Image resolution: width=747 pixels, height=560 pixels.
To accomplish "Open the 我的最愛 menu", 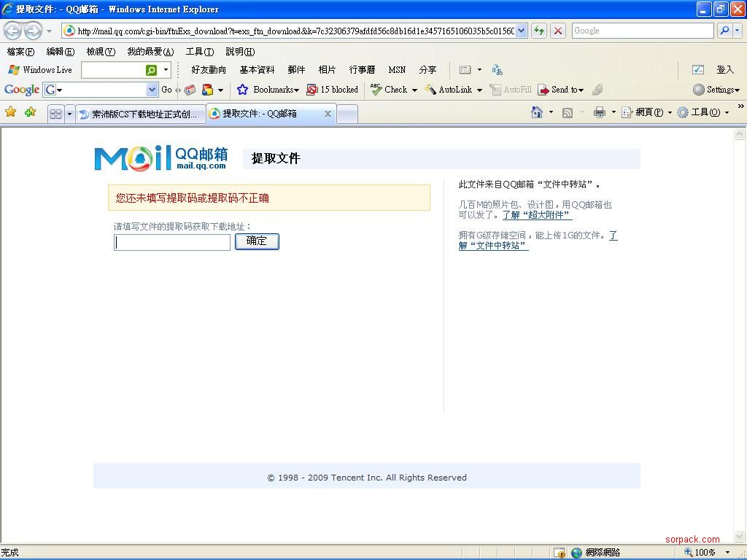I will point(150,52).
